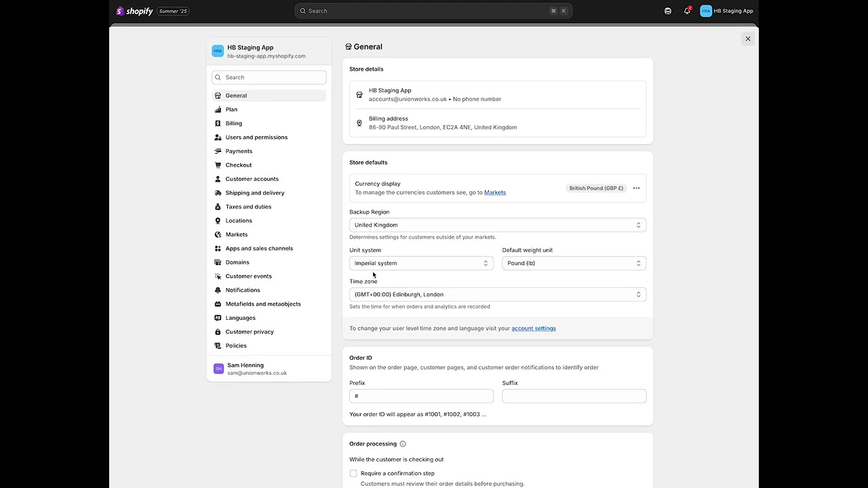
Task: Open the HB Staging App store details row
Action: (498, 95)
